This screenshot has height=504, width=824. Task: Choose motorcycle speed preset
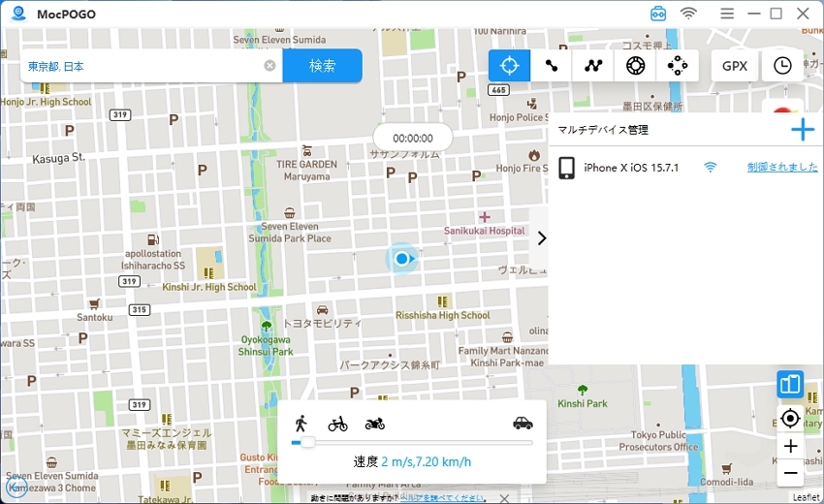[375, 423]
